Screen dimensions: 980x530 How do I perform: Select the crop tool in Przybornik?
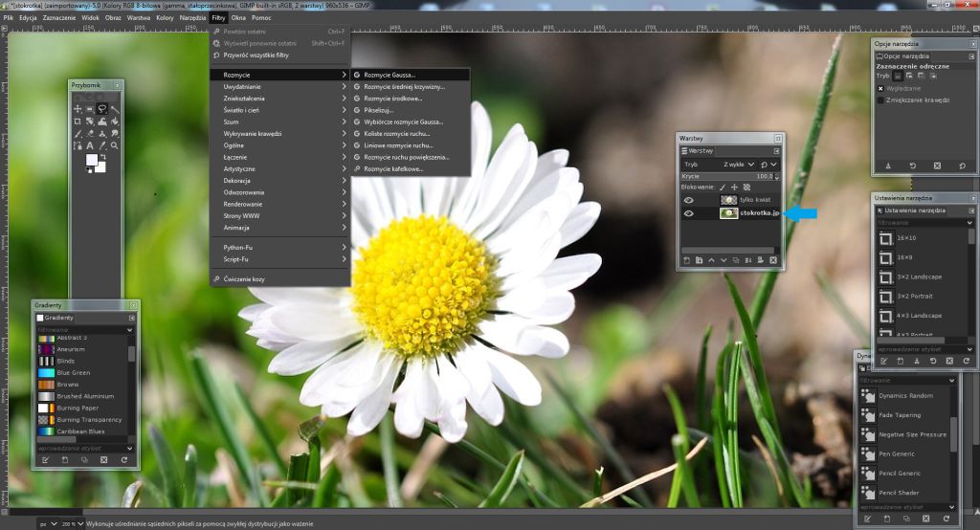coord(78,121)
